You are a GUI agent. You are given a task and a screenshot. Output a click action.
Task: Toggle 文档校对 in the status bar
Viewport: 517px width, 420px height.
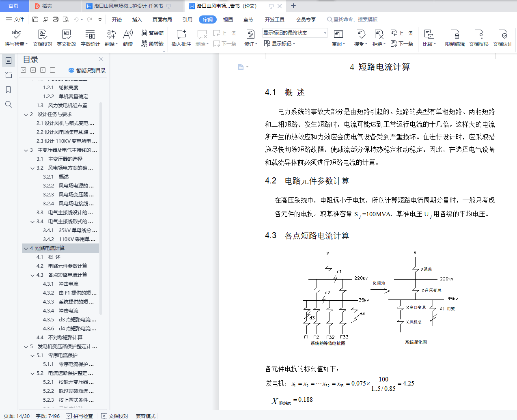point(115,416)
